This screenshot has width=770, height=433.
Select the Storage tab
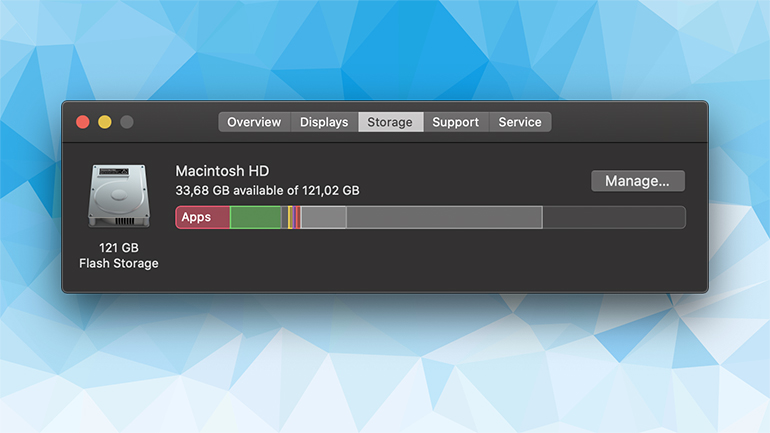[390, 122]
